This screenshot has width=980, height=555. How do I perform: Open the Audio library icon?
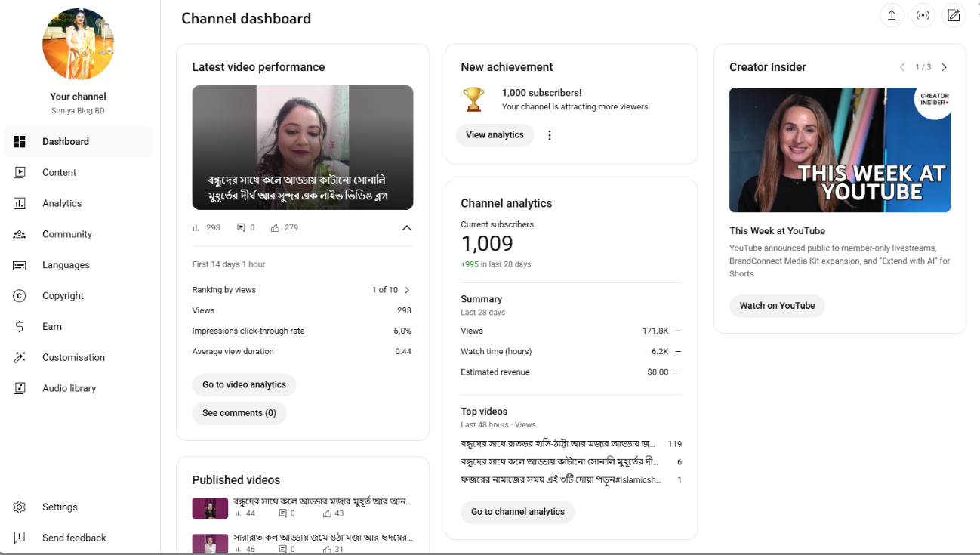click(20, 388)
